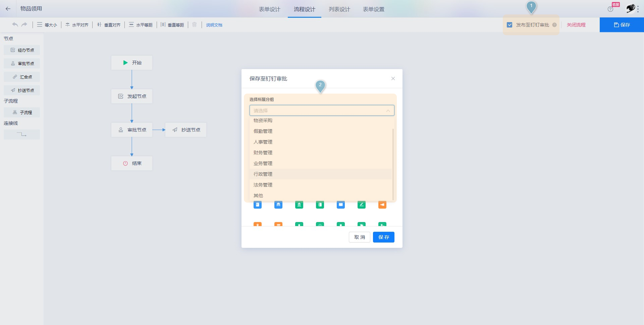Click the back arrow beside 物品领用
Viewport: 644px width, 325px height.
[x=8, y=9]
